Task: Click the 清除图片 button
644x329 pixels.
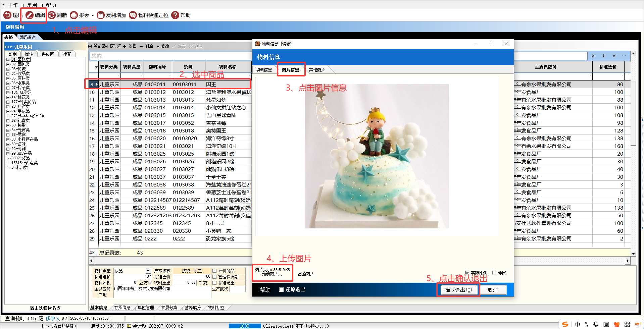Action: 306,274
